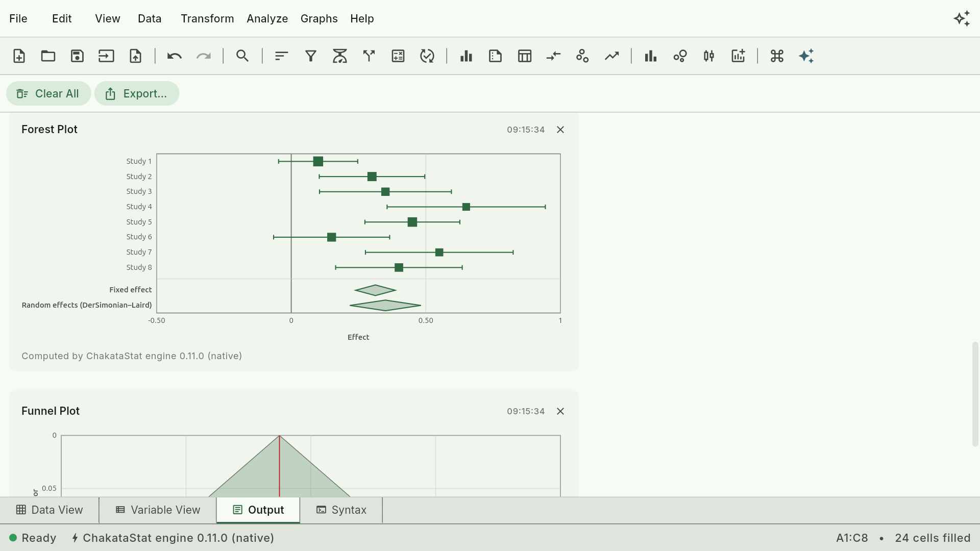Click the Clear All button
The height and width of the screenshot is (551, 980).
point(48,94)
